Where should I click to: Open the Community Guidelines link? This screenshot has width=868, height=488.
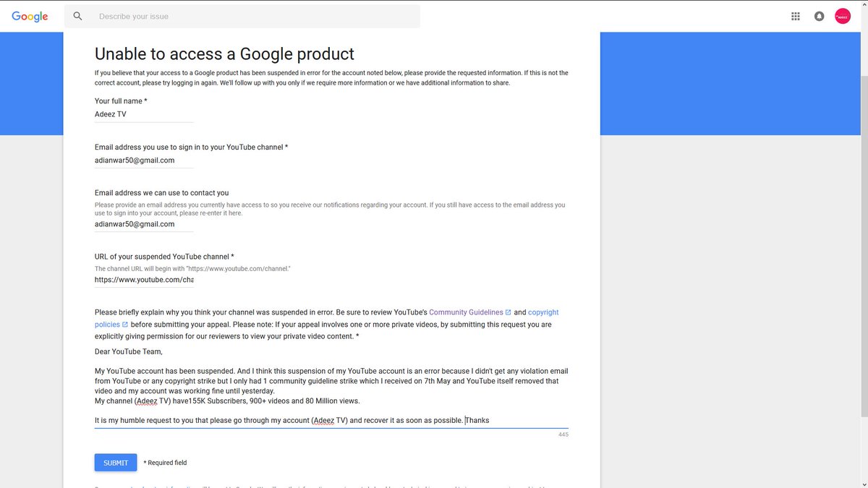click(x=466, y=312)
